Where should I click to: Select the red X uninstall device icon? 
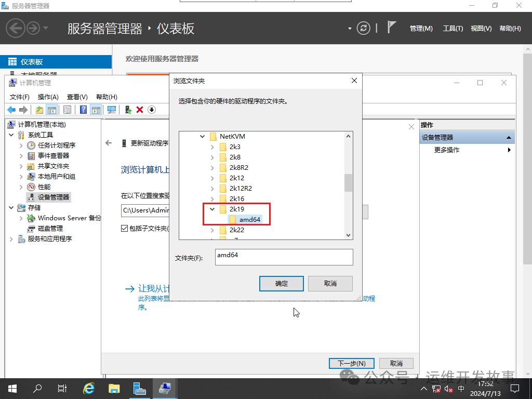click(x=139, y=110)
